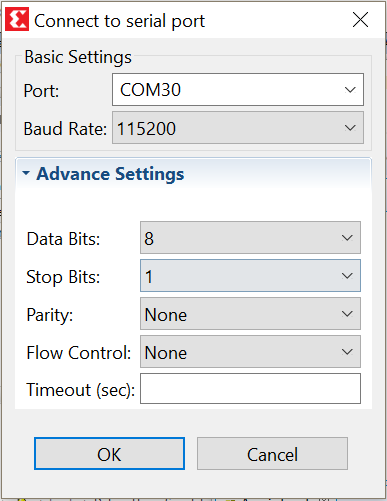Open the Parity dropdown set to None
The width and height of the screenshot is (387, 501).
[250, 314]
